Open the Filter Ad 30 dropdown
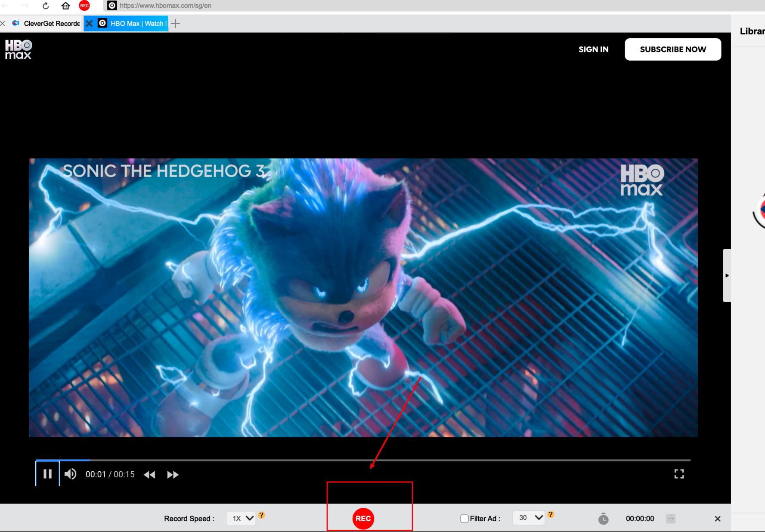The height and width of the screenshot is (532, 765). pyautogui.click(x=529, y=518)
